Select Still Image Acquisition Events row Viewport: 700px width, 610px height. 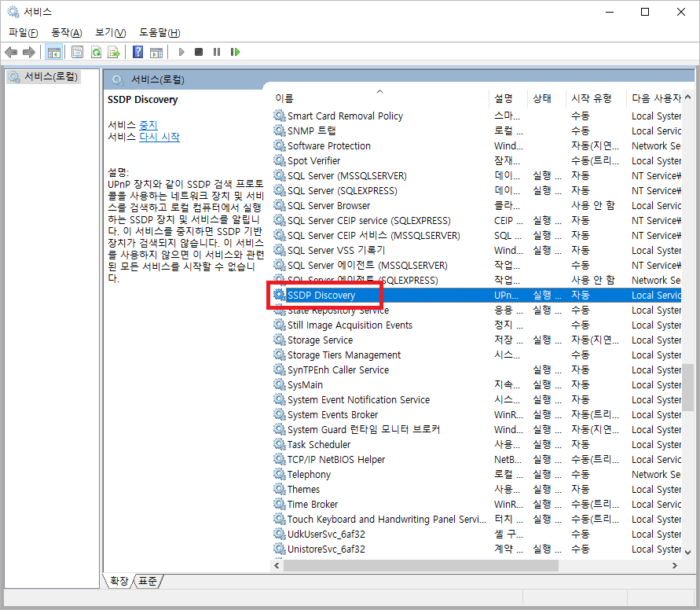[477, 325]
